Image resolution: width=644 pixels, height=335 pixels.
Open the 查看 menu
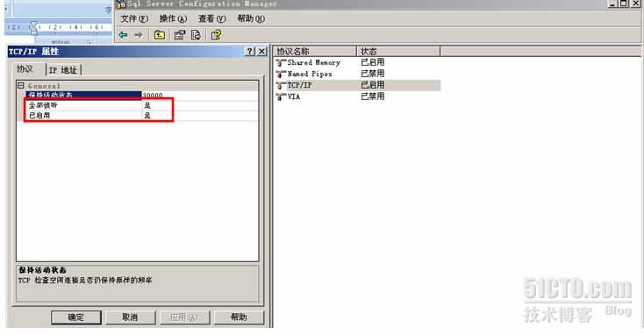[212, 19]
